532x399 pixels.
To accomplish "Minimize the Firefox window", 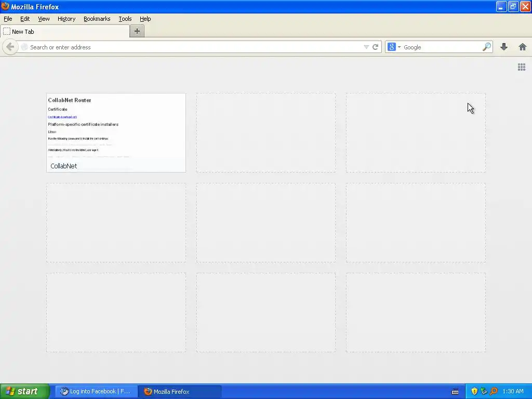I will (501, 6).
